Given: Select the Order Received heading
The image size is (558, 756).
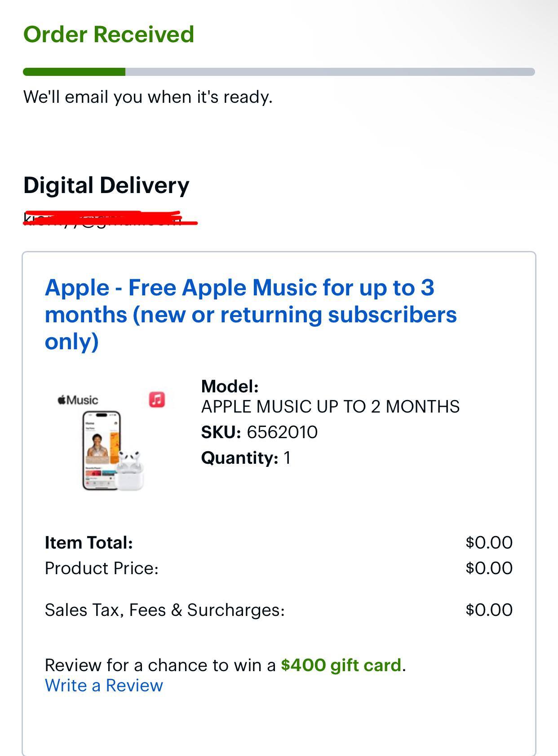Looking at the screenshot, I should tap(108, 35).
